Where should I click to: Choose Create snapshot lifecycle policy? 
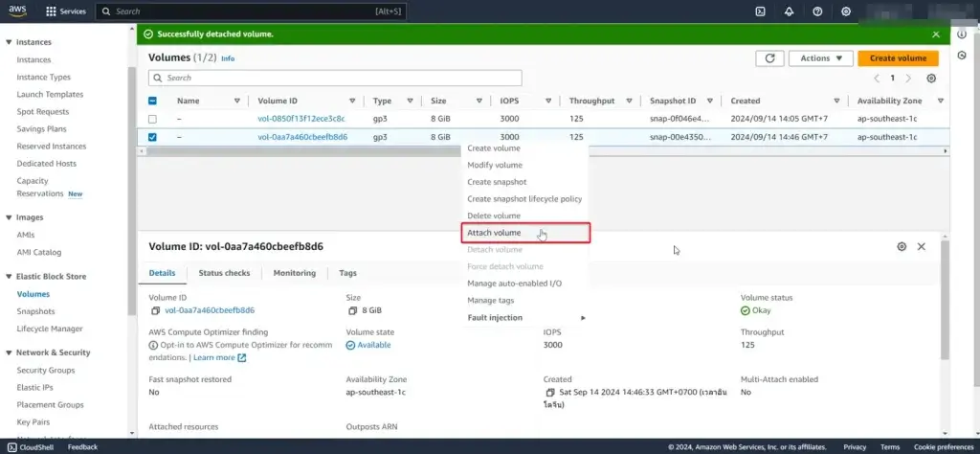coord(525,199)
